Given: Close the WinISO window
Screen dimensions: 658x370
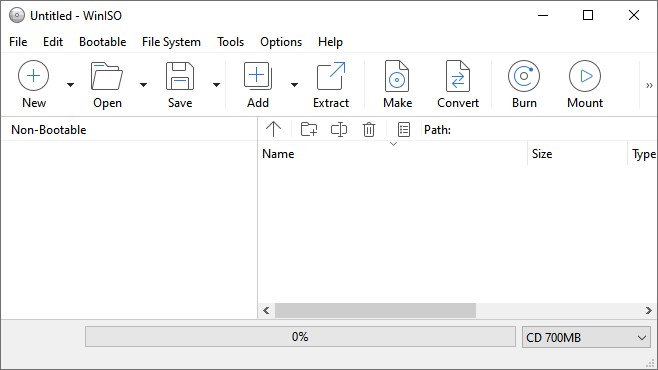Looking at the screenshot, I should point(634,16).
